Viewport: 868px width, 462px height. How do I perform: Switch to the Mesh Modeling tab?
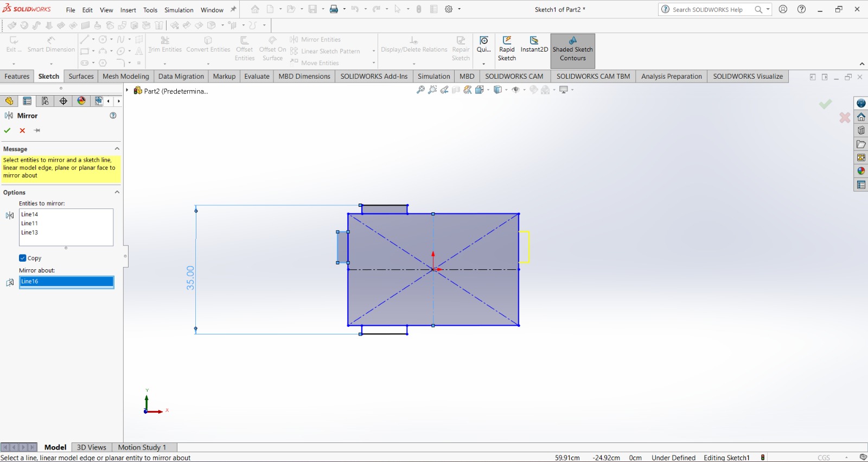click(126, 77)
